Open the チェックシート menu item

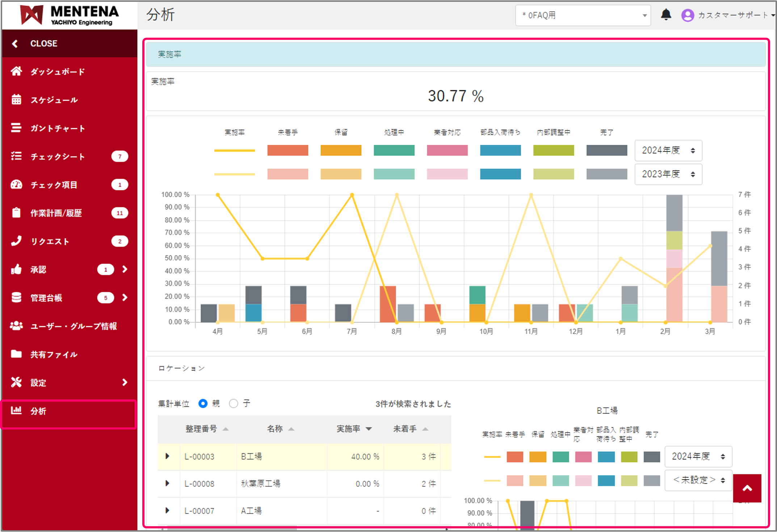[x=58, y=156]
